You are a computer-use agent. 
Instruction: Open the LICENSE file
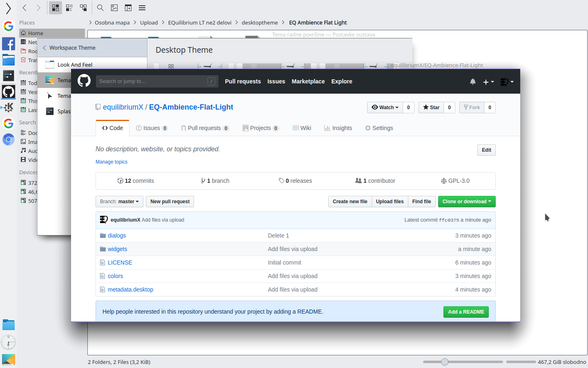(x=120, y=263)
